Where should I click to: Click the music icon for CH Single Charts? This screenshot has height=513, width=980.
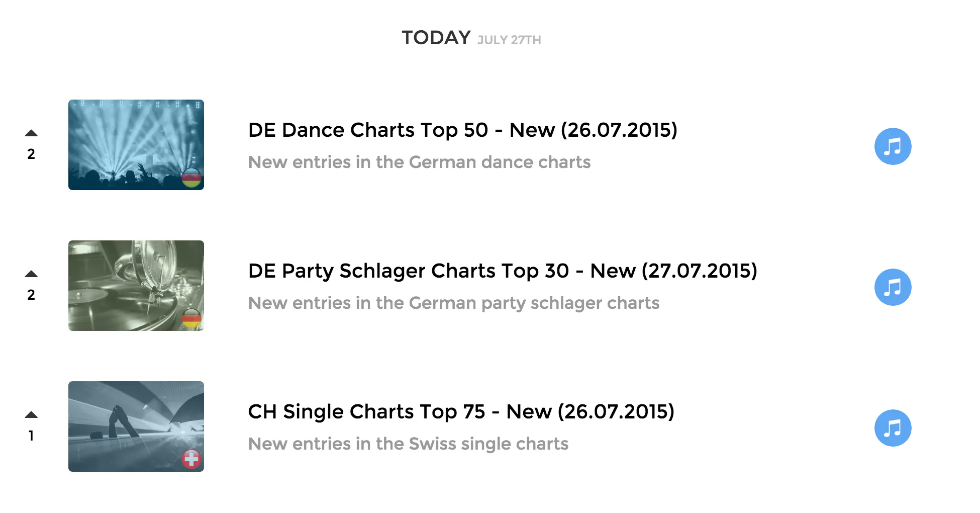point(893,428)
